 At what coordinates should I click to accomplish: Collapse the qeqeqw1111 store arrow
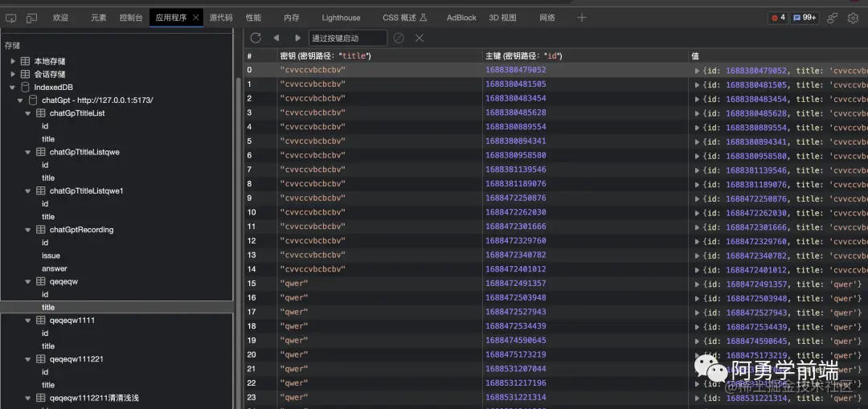(27, 321)
